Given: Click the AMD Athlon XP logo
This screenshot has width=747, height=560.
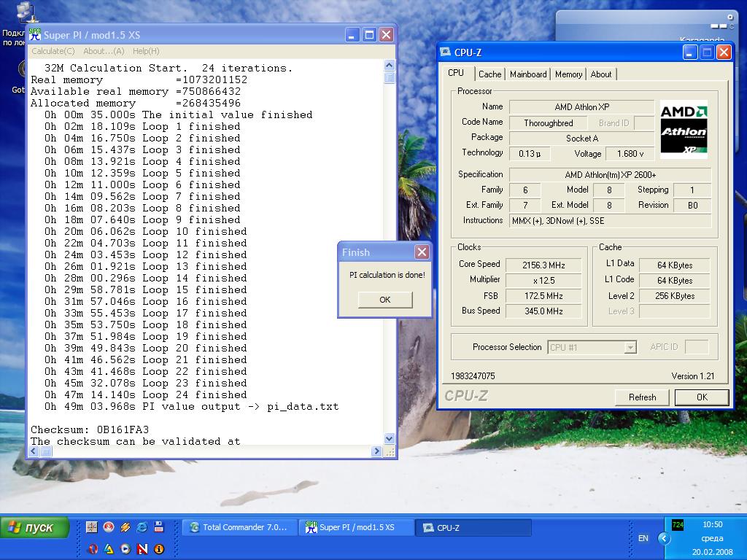Looking at the screenshot, I should click(684, 129).
